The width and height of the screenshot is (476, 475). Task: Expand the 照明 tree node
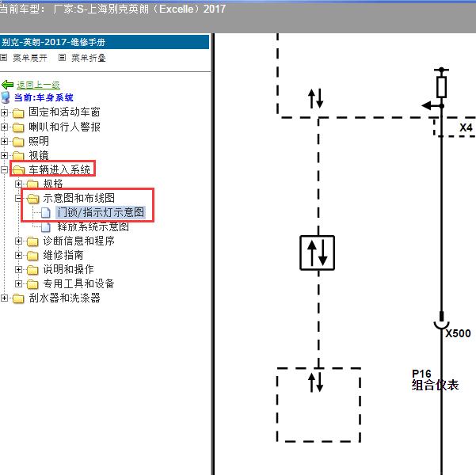(x=4, y=141)
